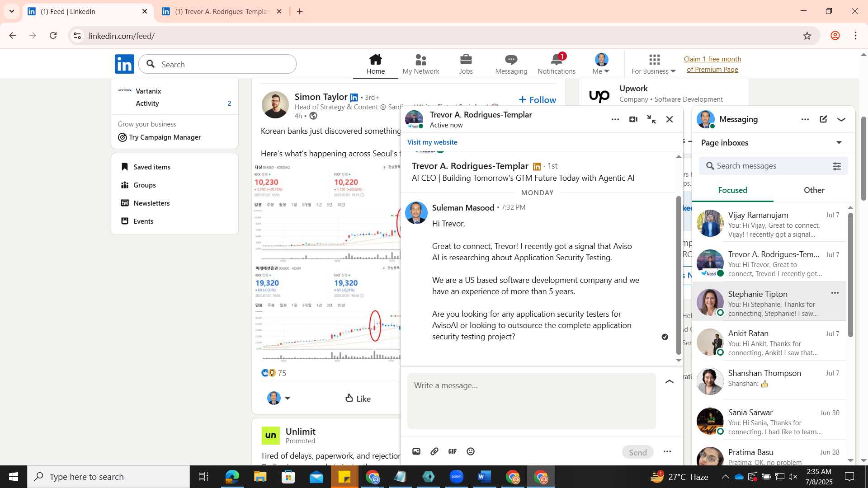The width and height of the screenshot is (868, 488).
Task: Open My Network in navigation
Action: (420, 64)
